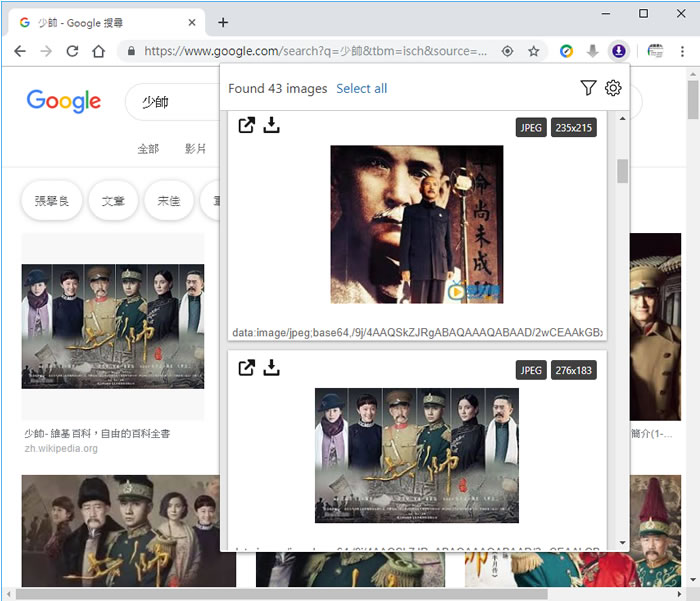Go to the browser home page
Image resolution: width=700 pixels, height=601 pixels.
[x=99, y=51]
